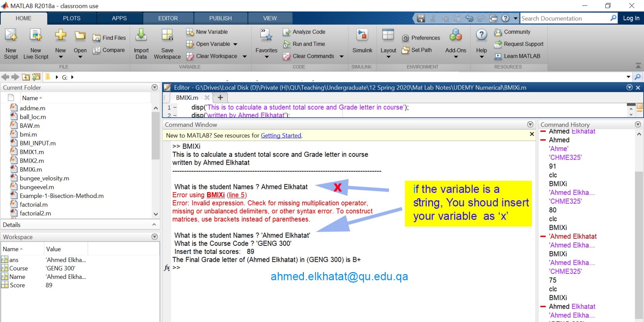Switch to PUBLISH tab
Viewport: 644px width, 322px height.
[x=221, y=18]
